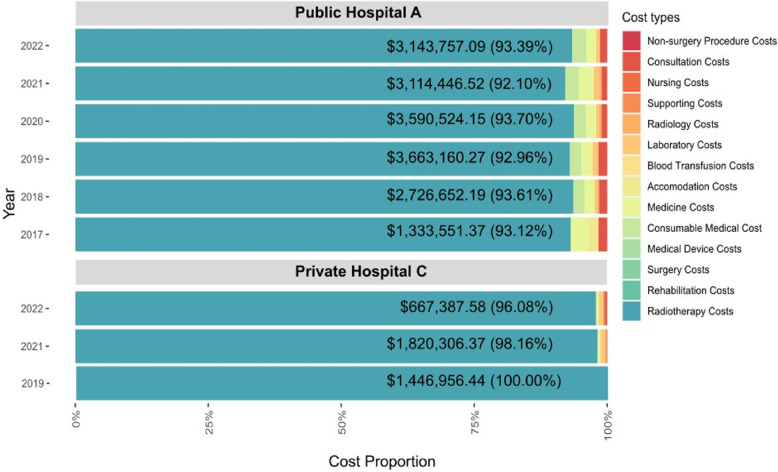The height and width of the screenshot is (472, 778).
Task: Click the Radiotherapy Costs legend swatch
Action: [631, 311]
